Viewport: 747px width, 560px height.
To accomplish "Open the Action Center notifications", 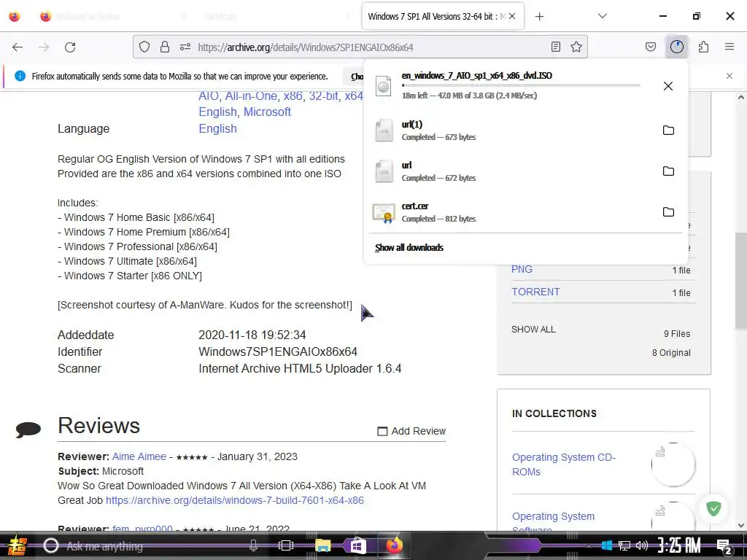I will 724,547.
